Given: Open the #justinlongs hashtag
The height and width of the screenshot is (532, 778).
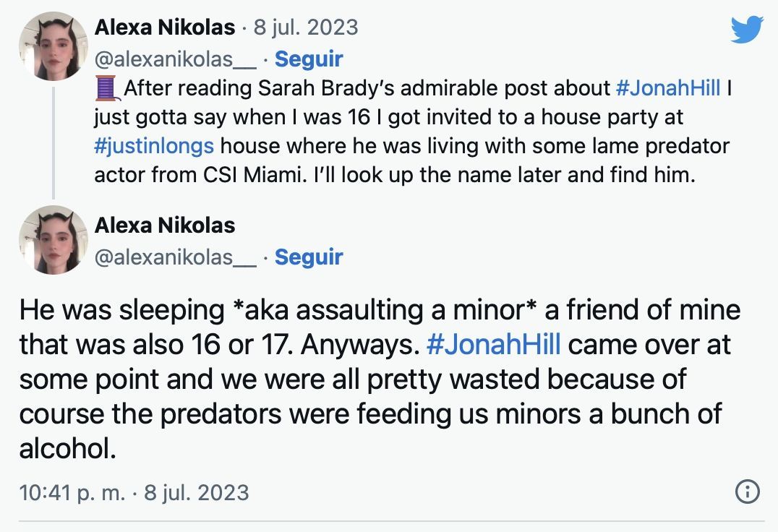Looking at the screenshot, I should pyautogui.click(x=154, y=145).
